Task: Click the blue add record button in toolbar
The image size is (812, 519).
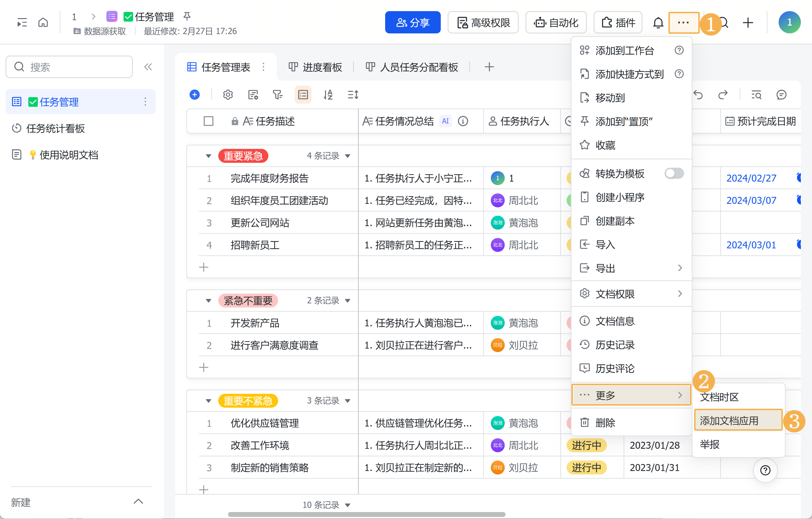Action: click(195, 95)
